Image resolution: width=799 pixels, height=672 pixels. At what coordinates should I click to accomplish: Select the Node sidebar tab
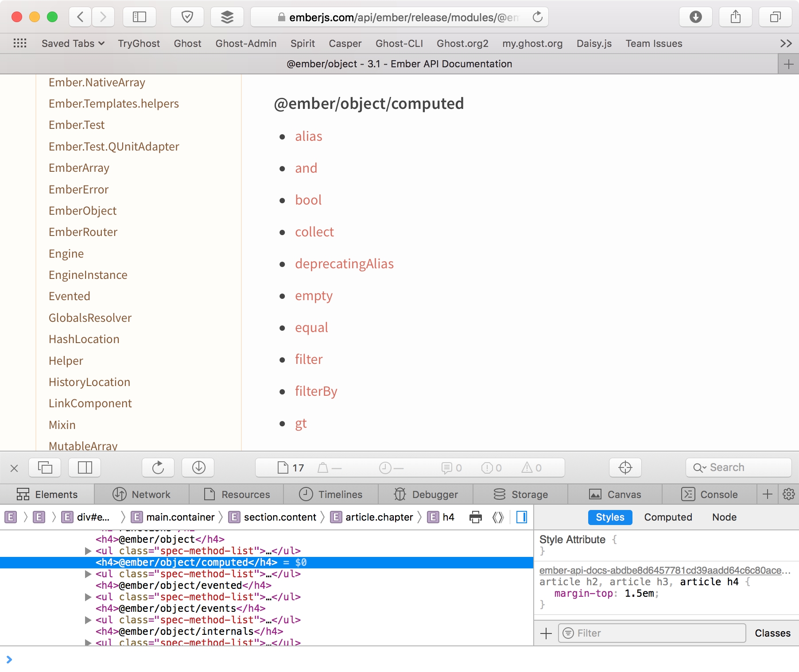pos(724,517)
